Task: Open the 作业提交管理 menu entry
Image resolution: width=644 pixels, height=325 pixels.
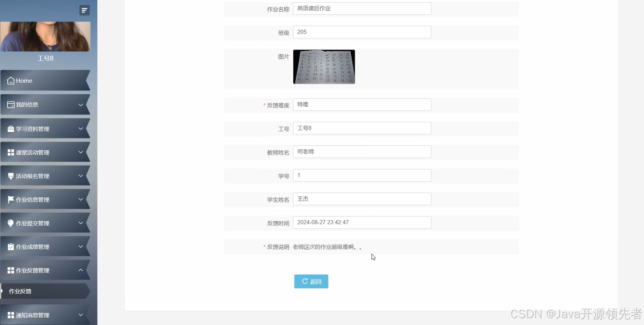Action: click(x=45, y=223)
